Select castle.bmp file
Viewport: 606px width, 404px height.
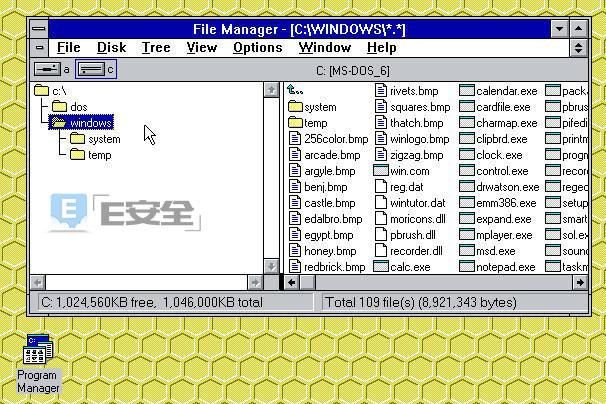tap(322, 203)
